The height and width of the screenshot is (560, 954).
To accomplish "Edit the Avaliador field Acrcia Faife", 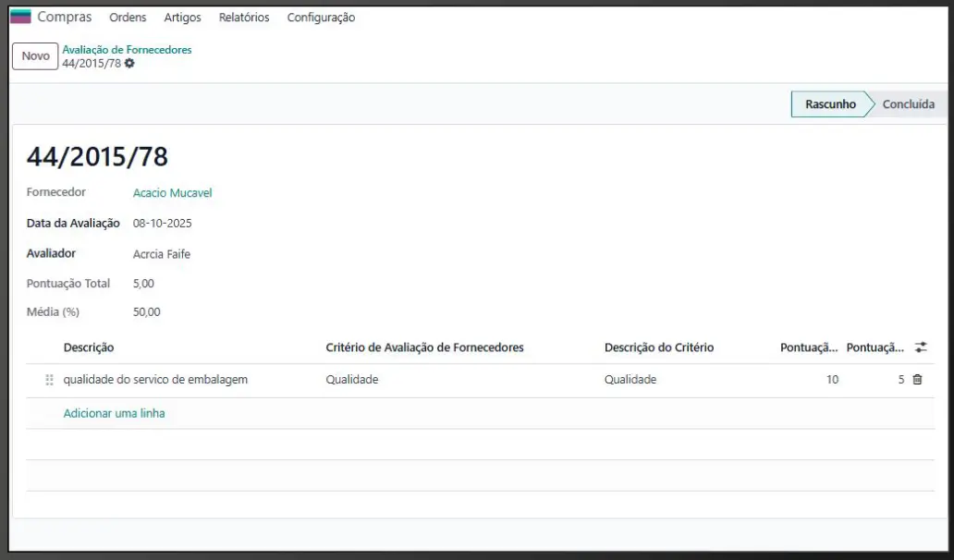I will (x=161, y=254).
